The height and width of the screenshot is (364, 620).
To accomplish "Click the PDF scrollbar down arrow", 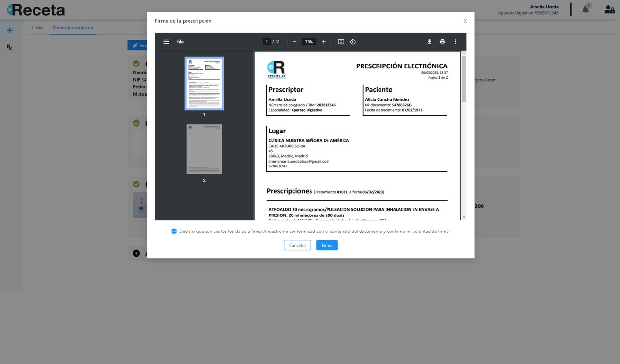I will point(464,217).
